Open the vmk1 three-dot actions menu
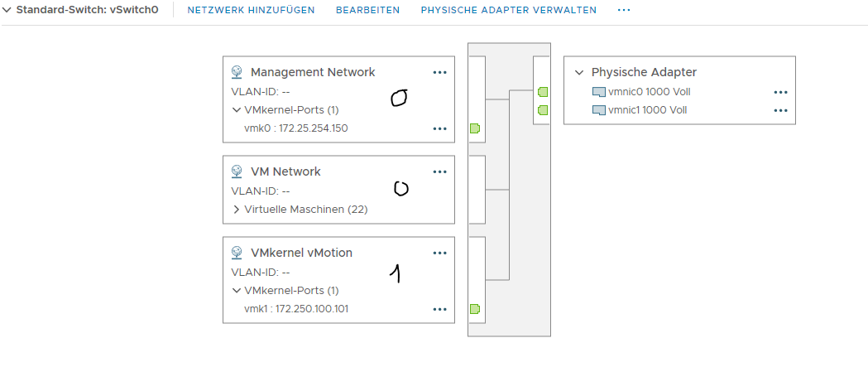This screenshot has height=367, width=868. pyautogui.click(x=439, y=309)
